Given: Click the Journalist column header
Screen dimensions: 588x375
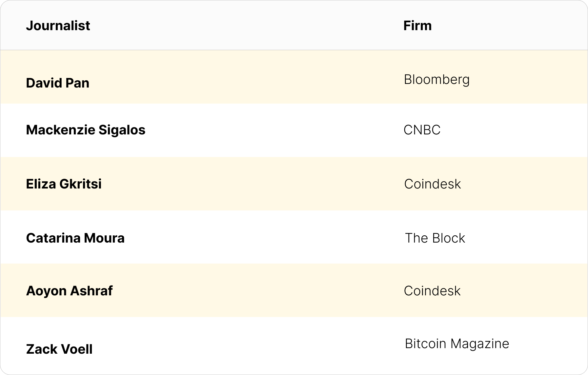Looking at the screenshot, I should pyautogui.click(x=58, y=26).
